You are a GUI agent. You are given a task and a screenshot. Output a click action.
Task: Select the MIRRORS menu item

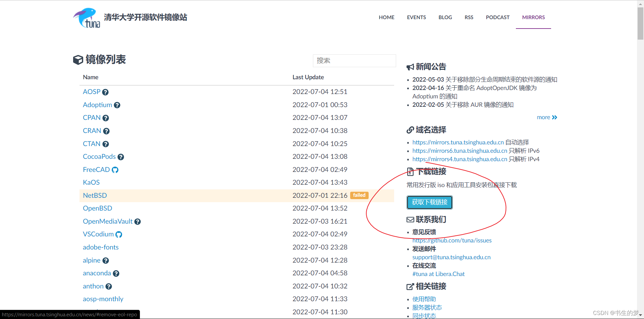coord(533,17)
